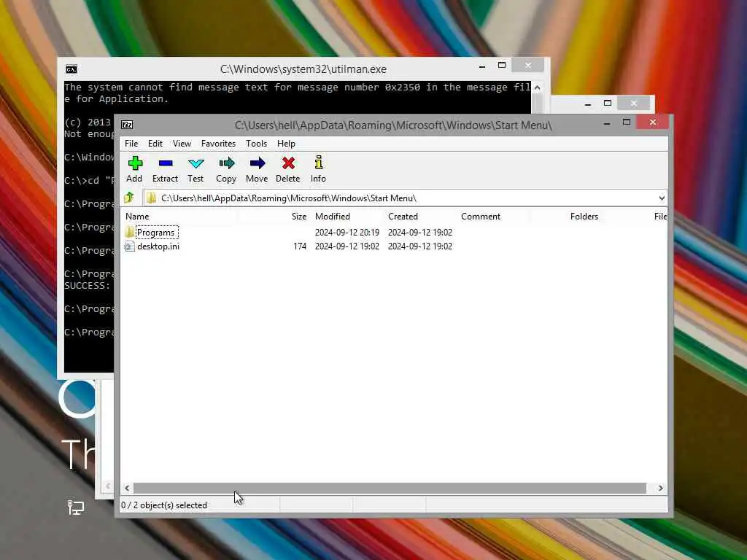Click the '0 / 2 object(s) selected' status
Viewport: 747px width, 560px height.
coord(164,505)
